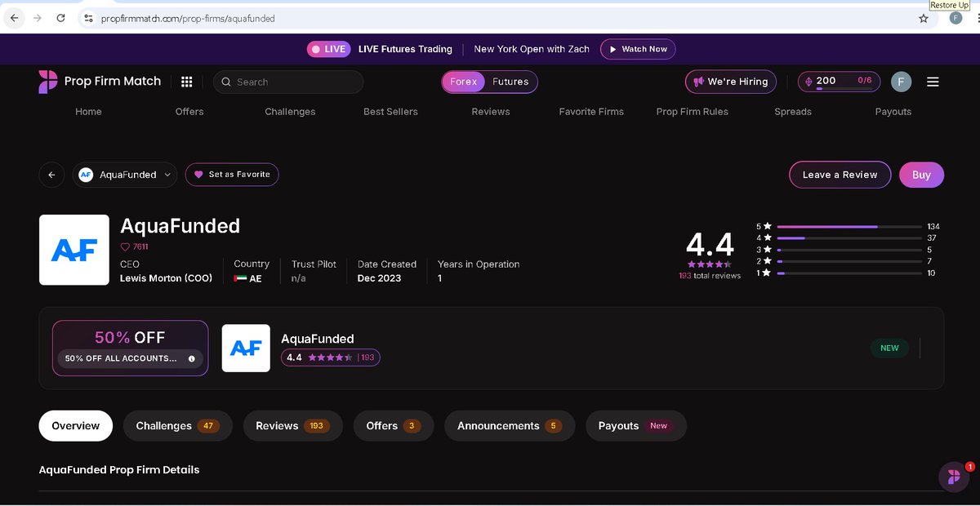Set AquaFunded as Favorite
Viewport: 980px width, 506px height.
pyautogui.click(x=232, y=175)
